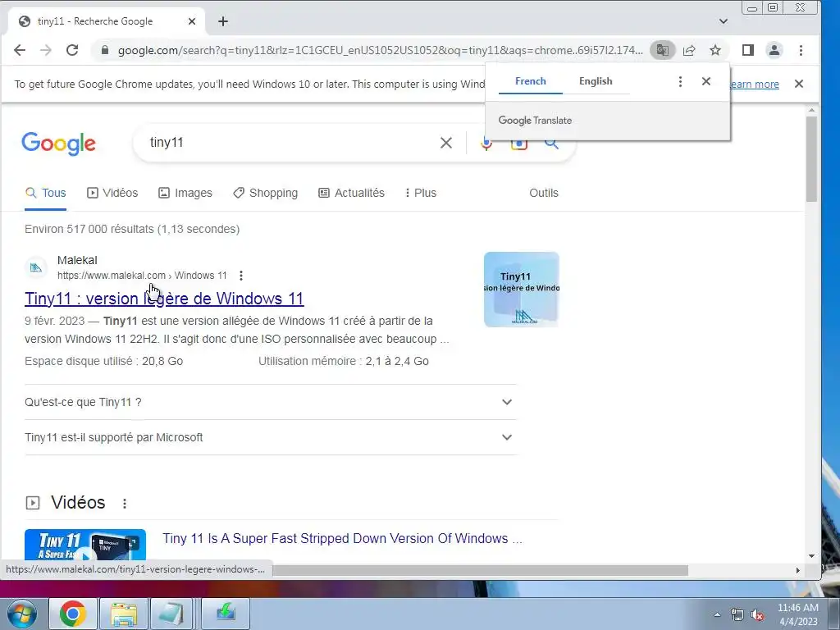Switch to the Shopping search tab
The height and width of the screenshot is (630, 840).
265,193
